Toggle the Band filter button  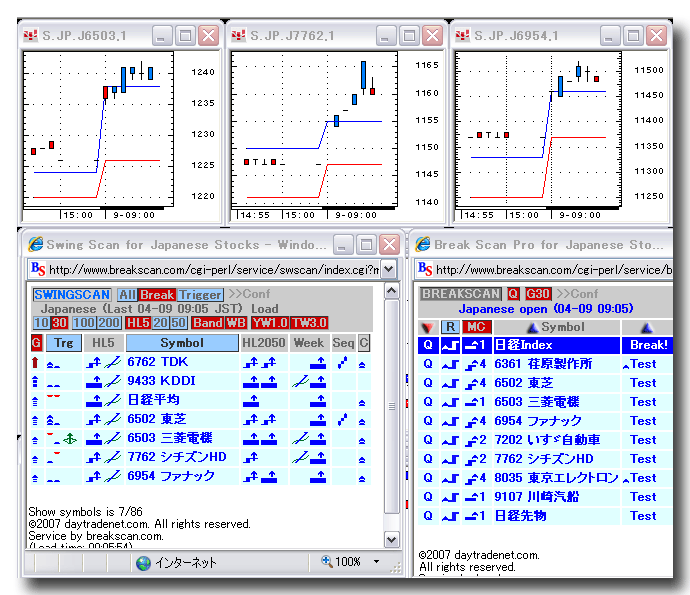pyautogui.click(x=208, y=323)
